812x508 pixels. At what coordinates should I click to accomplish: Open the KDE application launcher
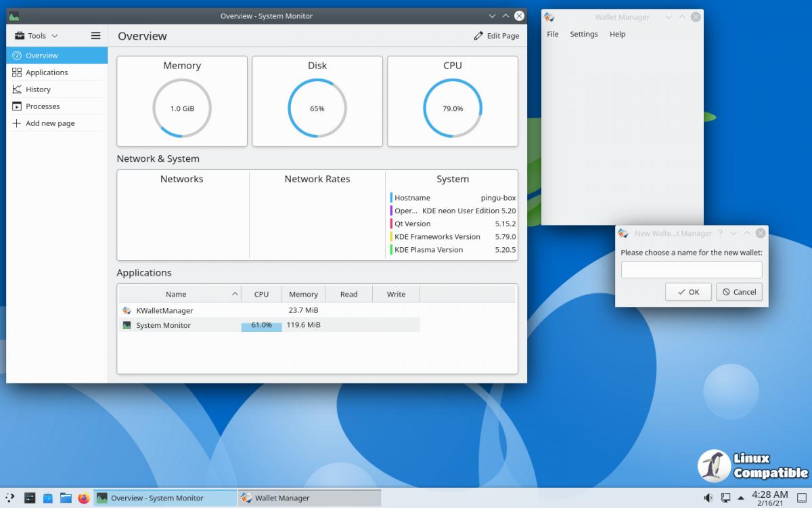pos(11,498)
